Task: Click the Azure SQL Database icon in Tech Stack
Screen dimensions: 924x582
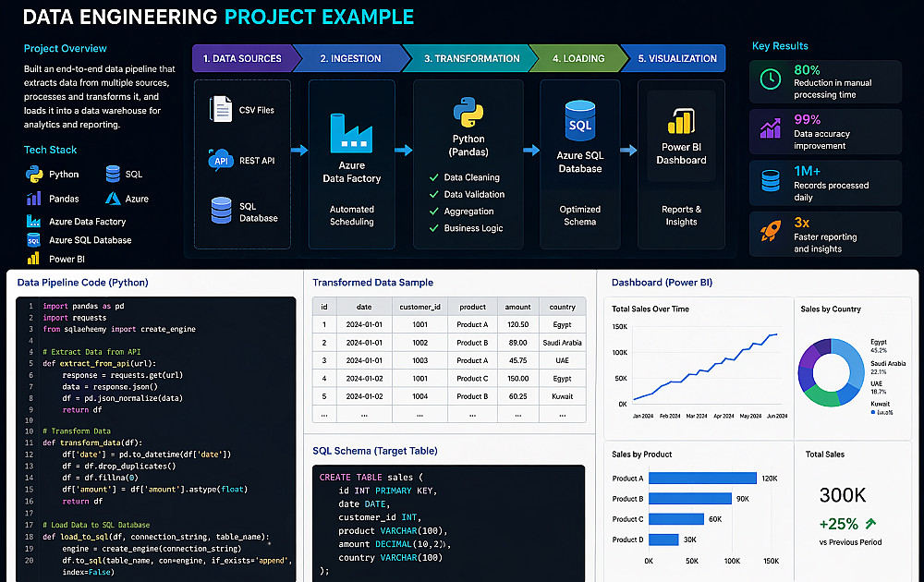Action: (33, 240)
